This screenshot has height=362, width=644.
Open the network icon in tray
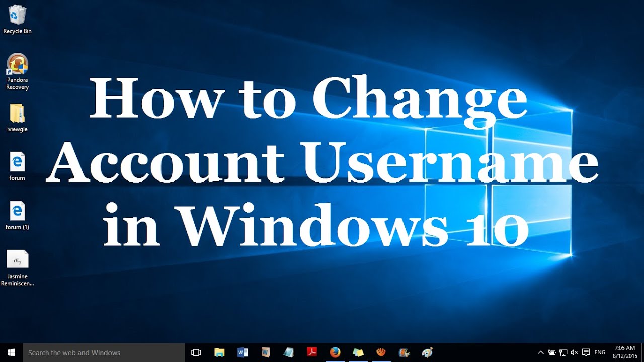click(x=563, y=352)
